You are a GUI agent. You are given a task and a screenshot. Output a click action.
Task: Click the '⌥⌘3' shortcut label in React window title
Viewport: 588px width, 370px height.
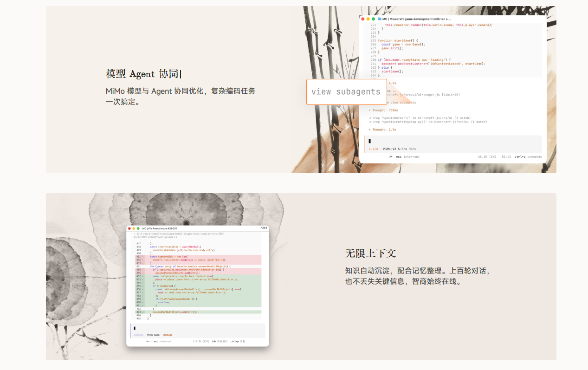(264, 228)
